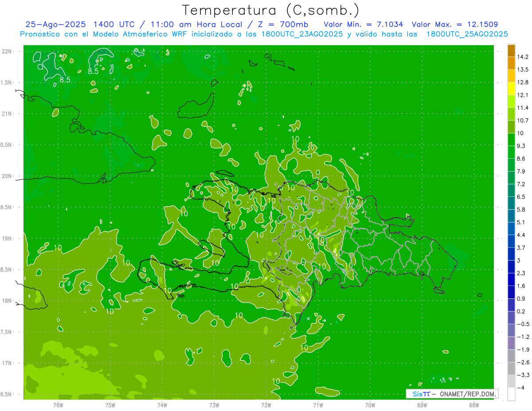Select the dark blue swatch between 2.3 and 1.6
532x411 pixels.
pyautogui.click(x=511, y=279)
